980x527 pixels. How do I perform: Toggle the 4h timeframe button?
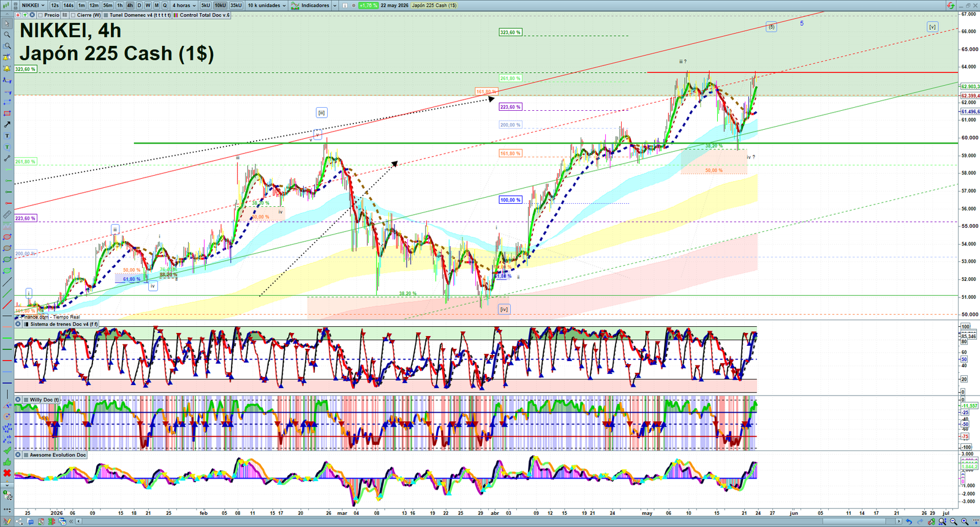coord(130,5)
